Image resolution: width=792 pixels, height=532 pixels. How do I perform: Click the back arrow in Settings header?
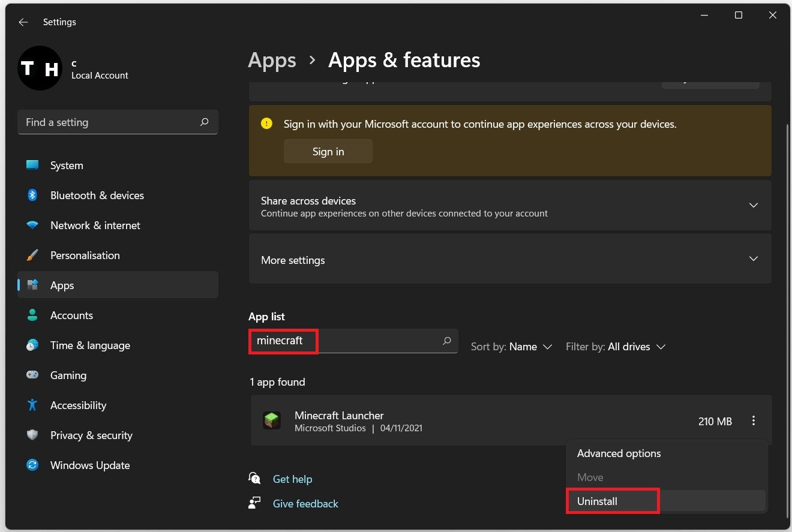coord(23,22)
